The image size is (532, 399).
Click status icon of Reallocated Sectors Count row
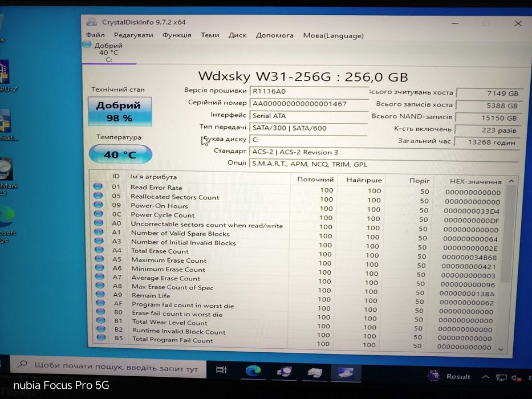98,195
